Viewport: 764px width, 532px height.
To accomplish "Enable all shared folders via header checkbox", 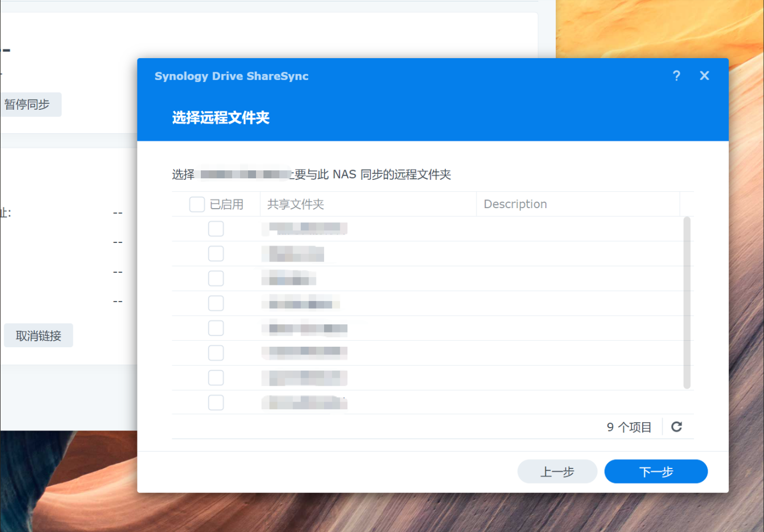I will click(197, 204).
